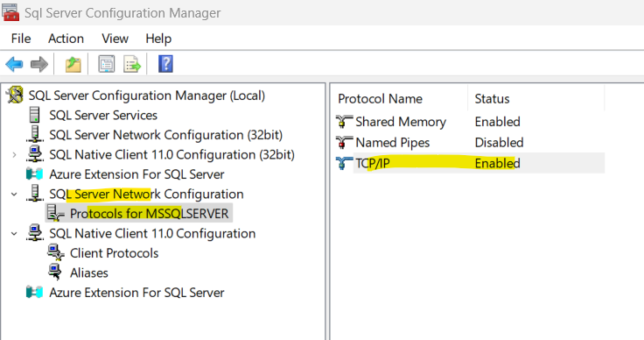Click the TCP/IP protocol icon
The image size is (644, 340).
tap(344, 163)
